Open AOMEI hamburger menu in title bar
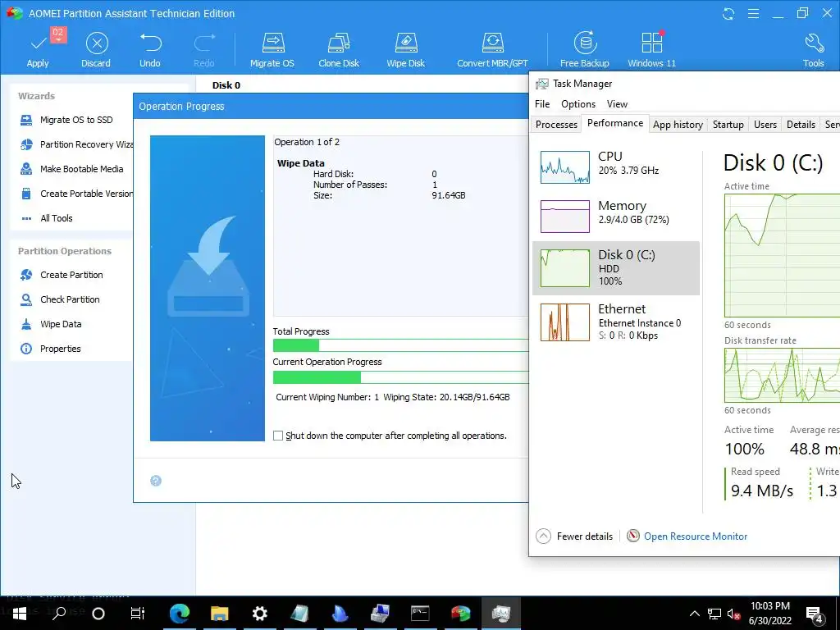 pos(753,14)
